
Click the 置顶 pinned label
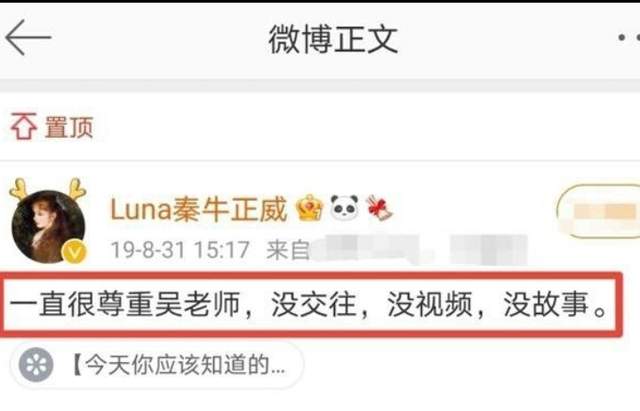[69, 127]
